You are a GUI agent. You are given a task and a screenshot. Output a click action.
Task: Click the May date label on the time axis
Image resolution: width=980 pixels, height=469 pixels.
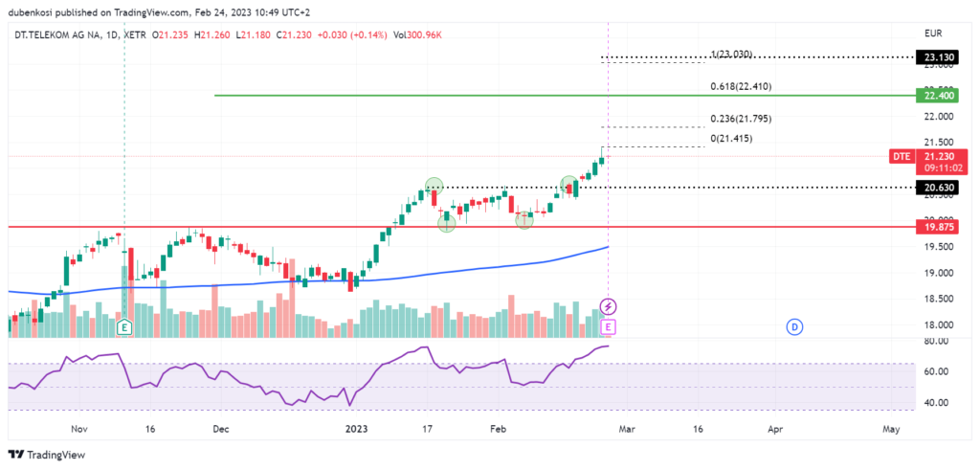pyautogui.click(x=891, y=430)
